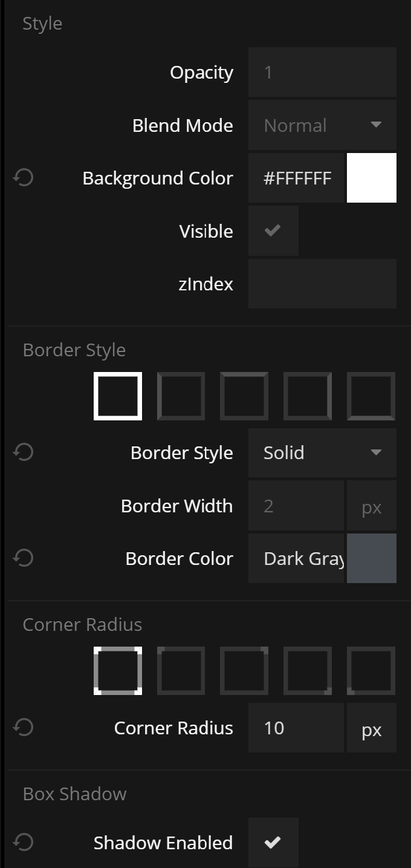Select the top-only border preset icon
This screenshot has height=868, width=411.
[244, 396]
